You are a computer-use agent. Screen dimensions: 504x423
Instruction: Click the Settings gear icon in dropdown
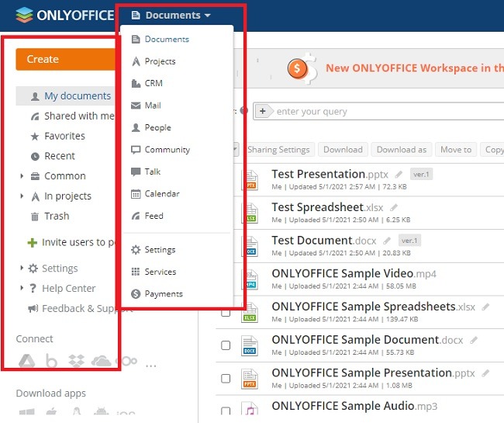pyautogui.click(x=136, y=250)
